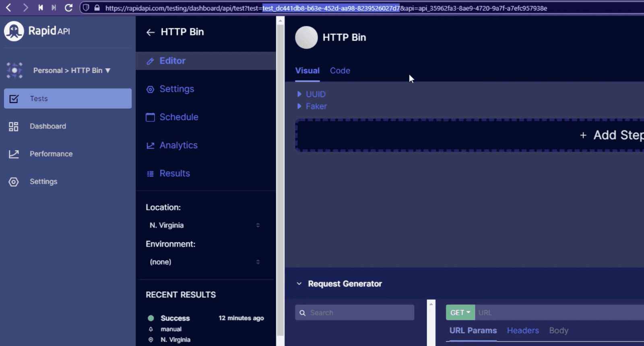Open the Results section

pyautogui.click(x=175, y=173)
